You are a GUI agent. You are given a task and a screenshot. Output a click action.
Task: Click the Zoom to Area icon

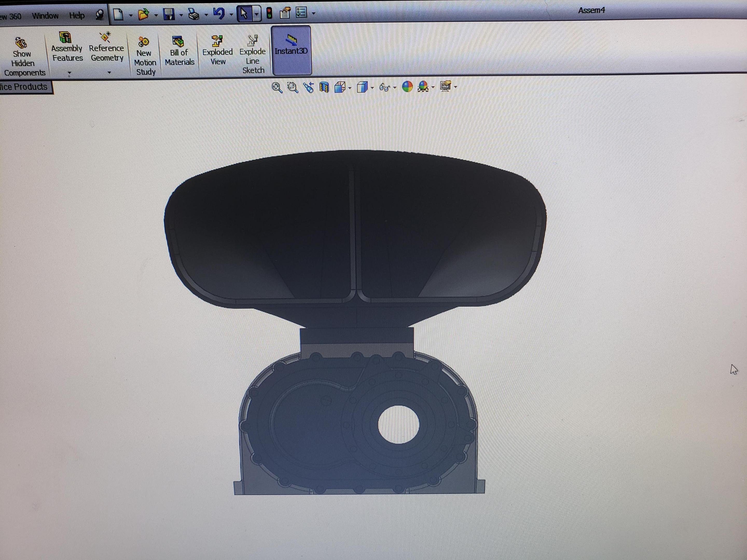tap(293, 87)
